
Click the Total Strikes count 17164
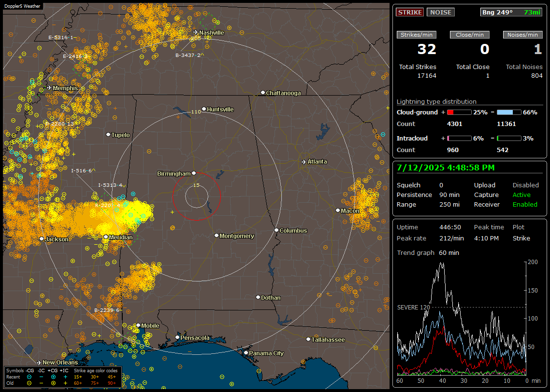427,76
